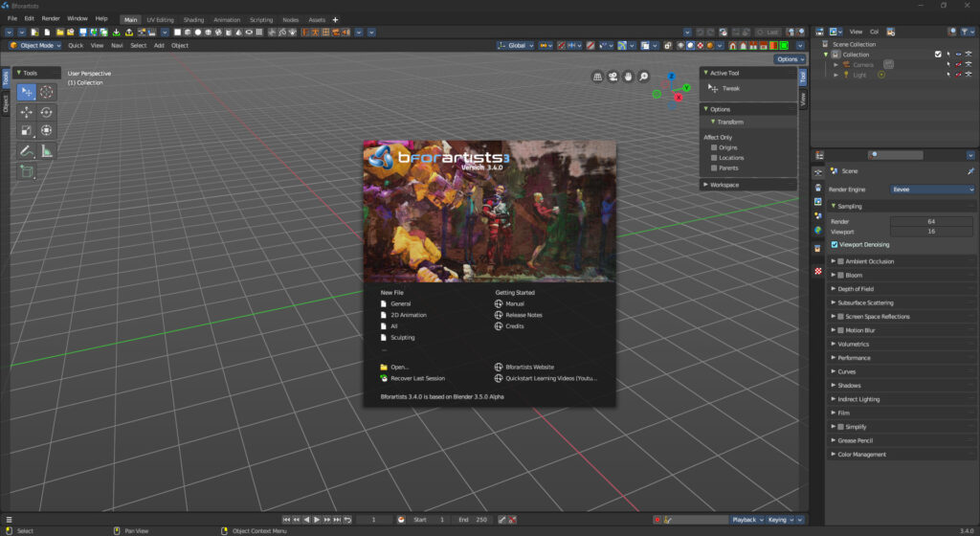The height and width of the screenshot is (536, 980).
Task: Enable Parents under Affect Only
Action: click(714, 168)
